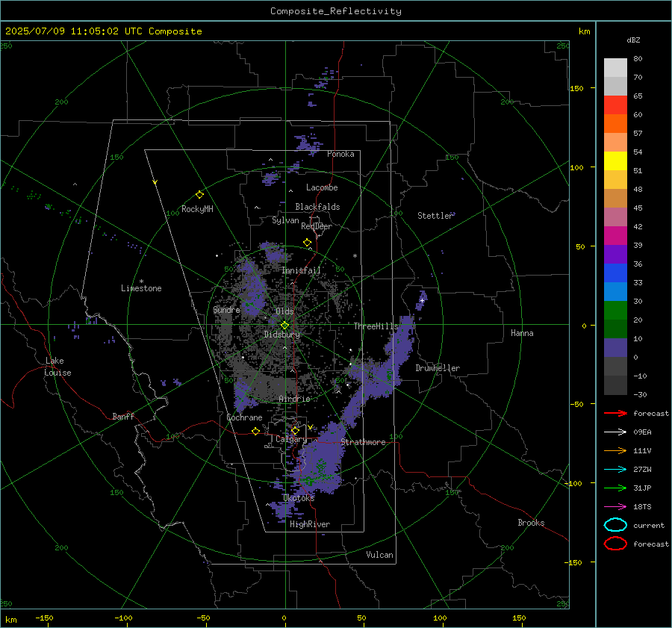Image resolution: width=672 pixels, height=628 pixels.
Task: Click the Strathmore city label
Action: click(x=363, y=442)
